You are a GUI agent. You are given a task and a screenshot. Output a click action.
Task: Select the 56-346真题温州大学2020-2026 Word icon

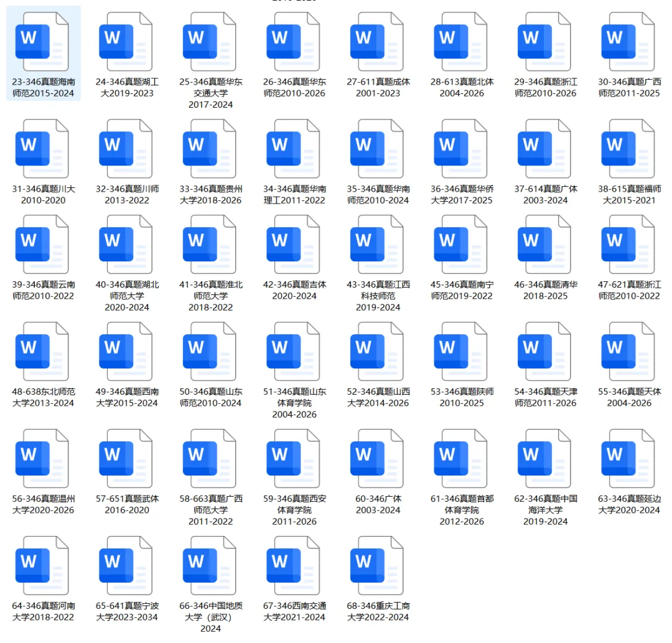42,459
